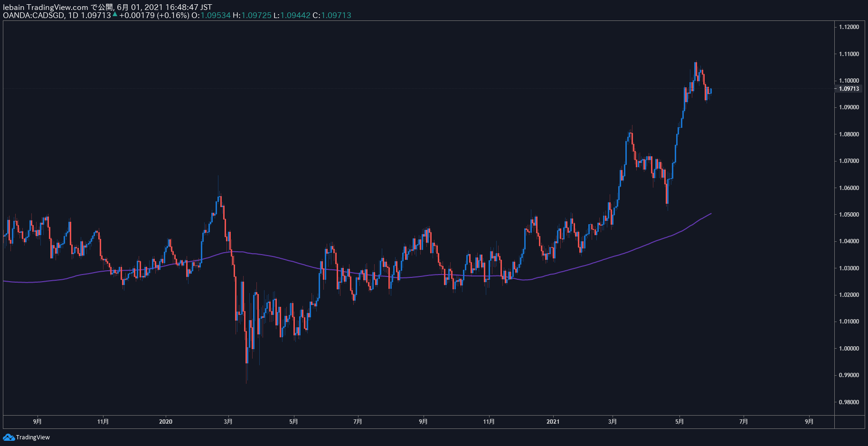Screen dimensions: 868x446
Task: Click the publish header 'lebain TradingView.com で公開'
Action: (x=57, y=7)
